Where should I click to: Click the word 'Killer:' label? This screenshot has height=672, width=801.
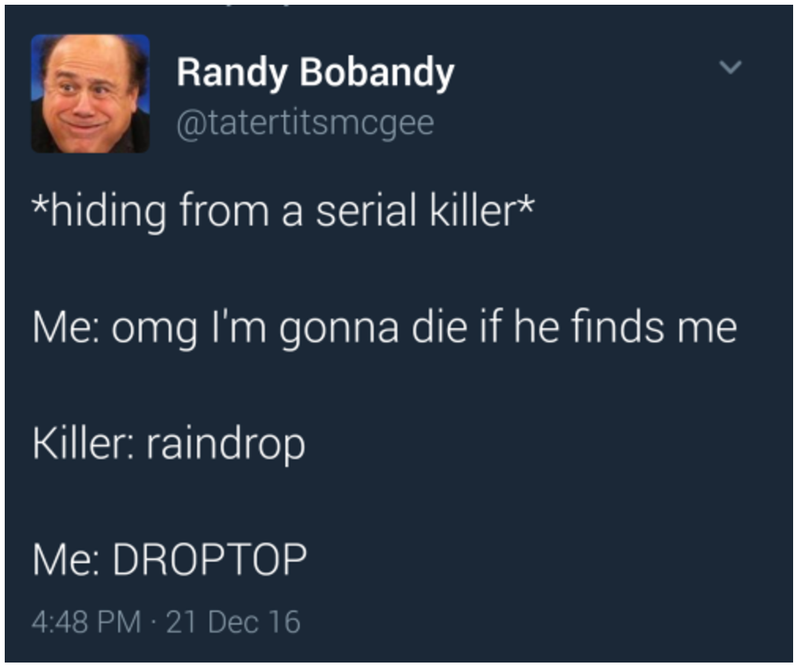(x=84, y=443)
